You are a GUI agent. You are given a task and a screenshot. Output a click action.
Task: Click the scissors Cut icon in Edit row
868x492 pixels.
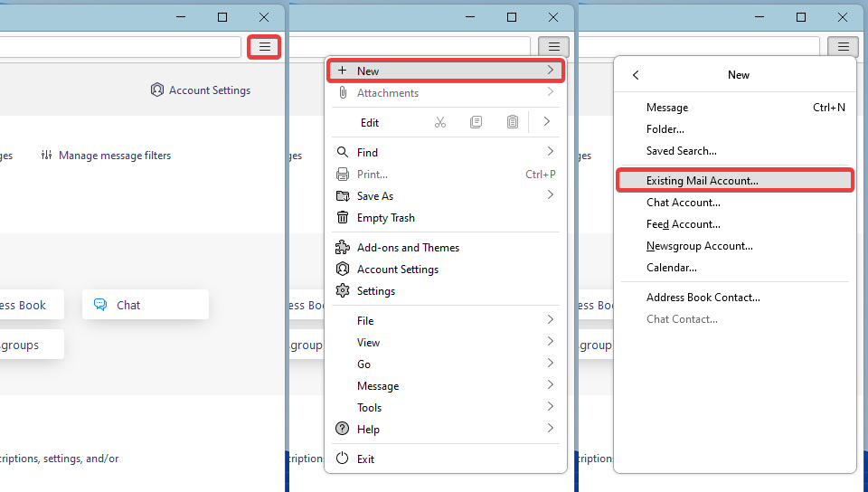click(440, 122)
